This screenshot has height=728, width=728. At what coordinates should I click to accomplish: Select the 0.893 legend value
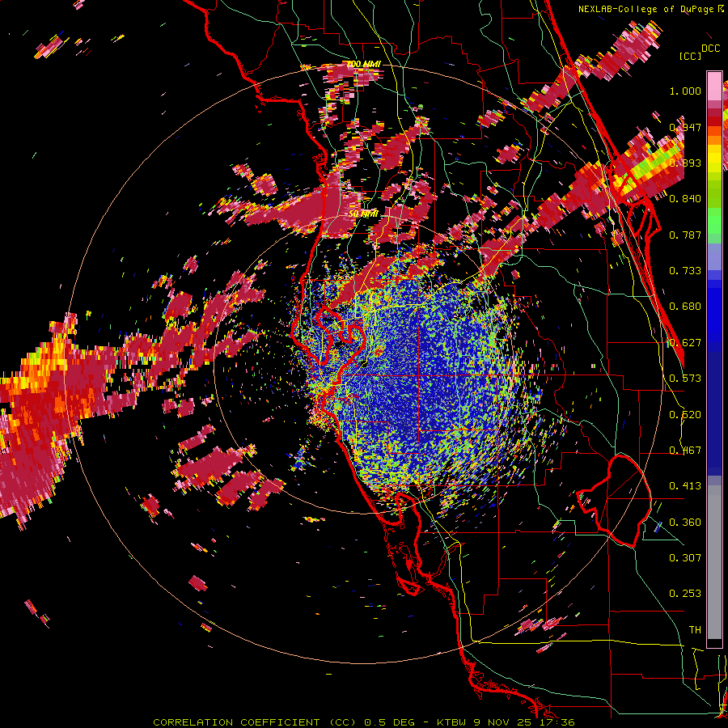[685, 163]
